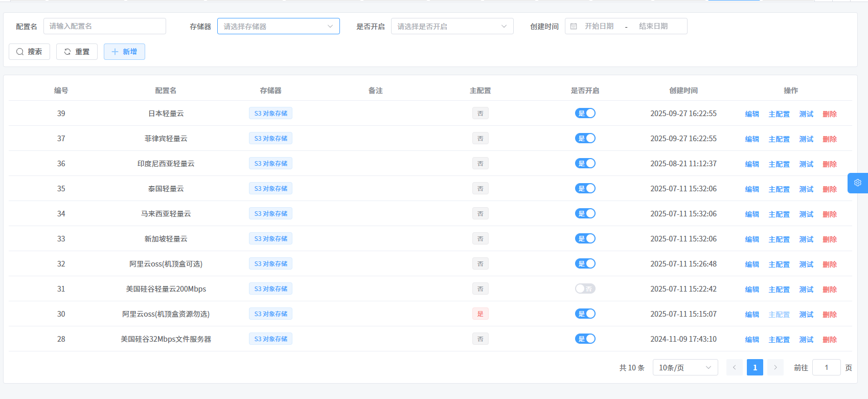Click the S3 对象存储 tag for 日本轻量云
The height and width of the screenshot is (399, 868).
point(270,113)
